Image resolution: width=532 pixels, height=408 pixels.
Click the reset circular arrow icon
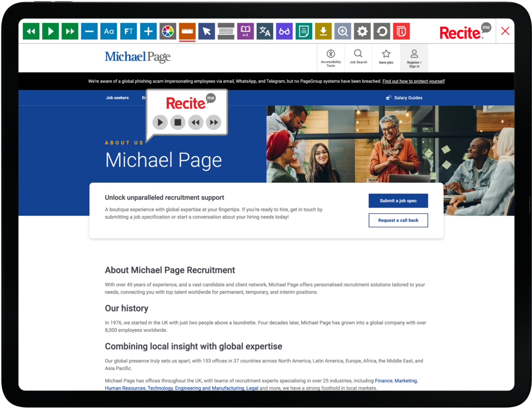[382, 32]
